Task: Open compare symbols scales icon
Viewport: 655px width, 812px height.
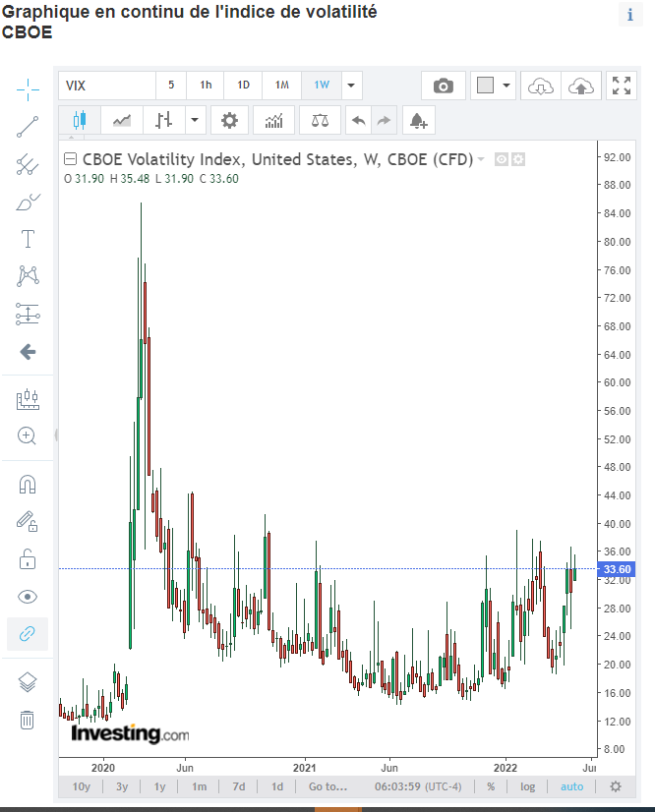Action: coord(320,120)
